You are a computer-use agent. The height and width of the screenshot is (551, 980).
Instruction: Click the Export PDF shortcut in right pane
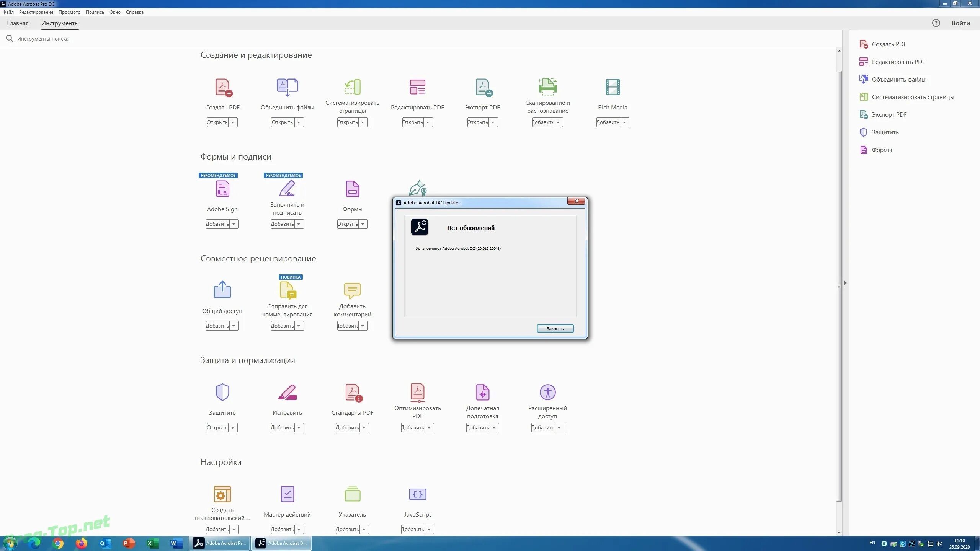[889, 114]
